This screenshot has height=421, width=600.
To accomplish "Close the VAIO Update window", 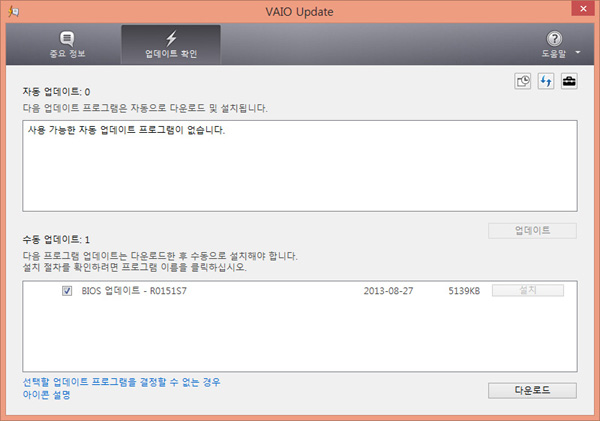I will 583,8.
